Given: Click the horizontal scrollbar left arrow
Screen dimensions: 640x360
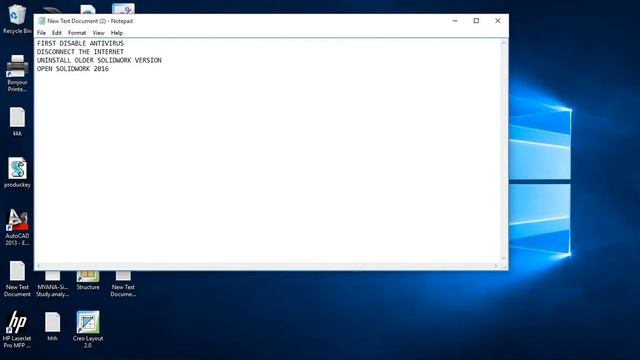Looking at the screenshot, I should tap(39, 266).
